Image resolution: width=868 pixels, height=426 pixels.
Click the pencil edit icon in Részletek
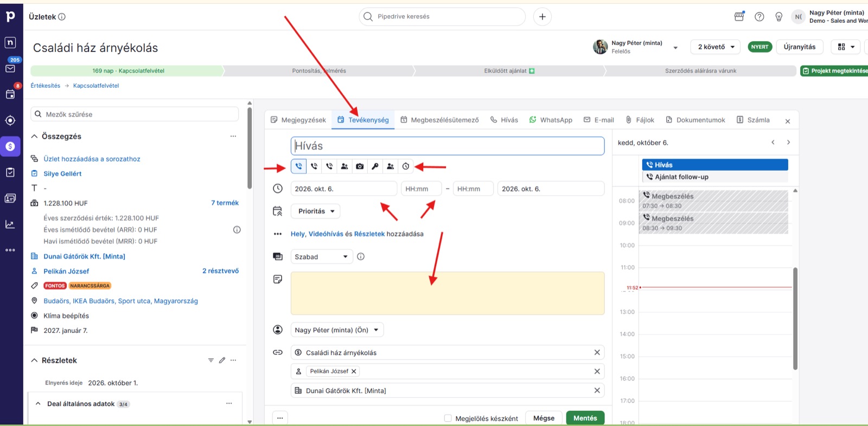[222, 360]
